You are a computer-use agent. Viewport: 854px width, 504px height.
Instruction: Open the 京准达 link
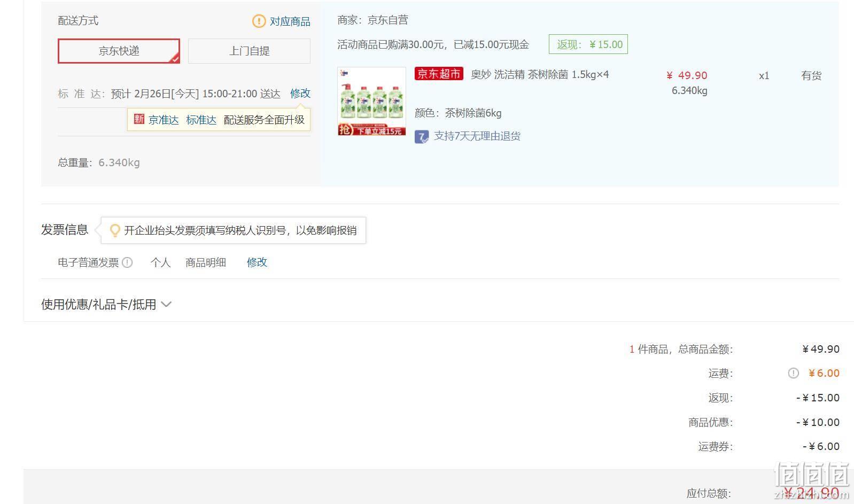coord(164,120)
